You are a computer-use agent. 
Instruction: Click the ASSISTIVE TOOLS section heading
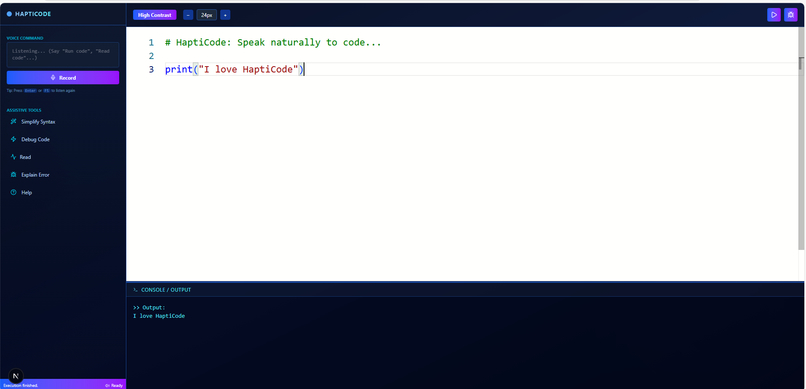point(24,110)
